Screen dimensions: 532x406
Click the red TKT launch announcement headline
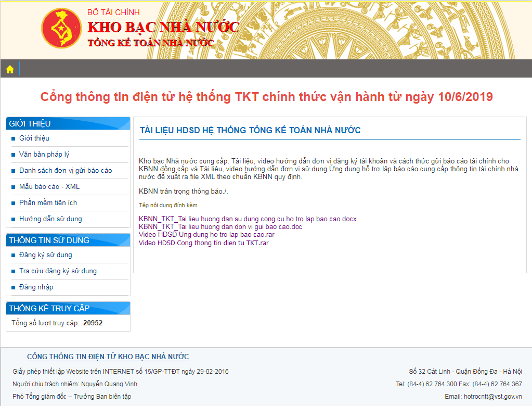tap(266, 97)
